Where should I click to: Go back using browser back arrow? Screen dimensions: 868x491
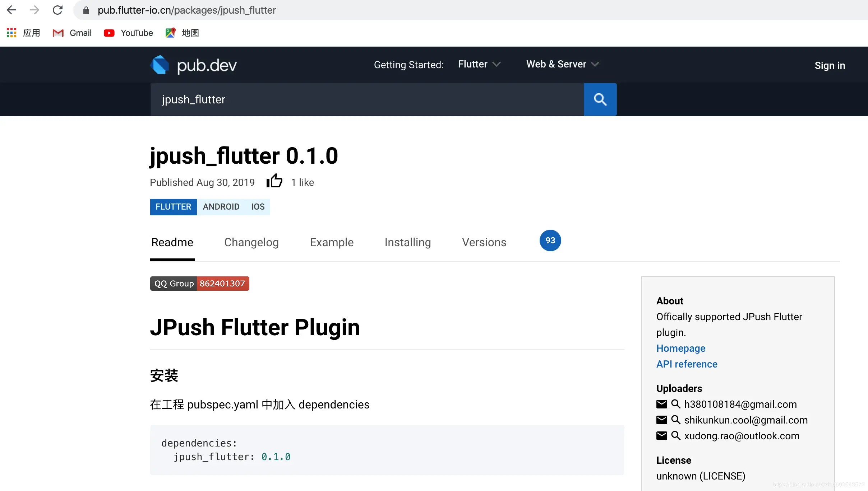[11, 10]
